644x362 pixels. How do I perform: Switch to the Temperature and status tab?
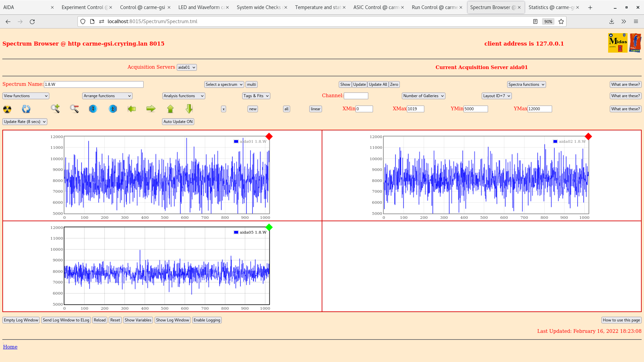(318, 7)
